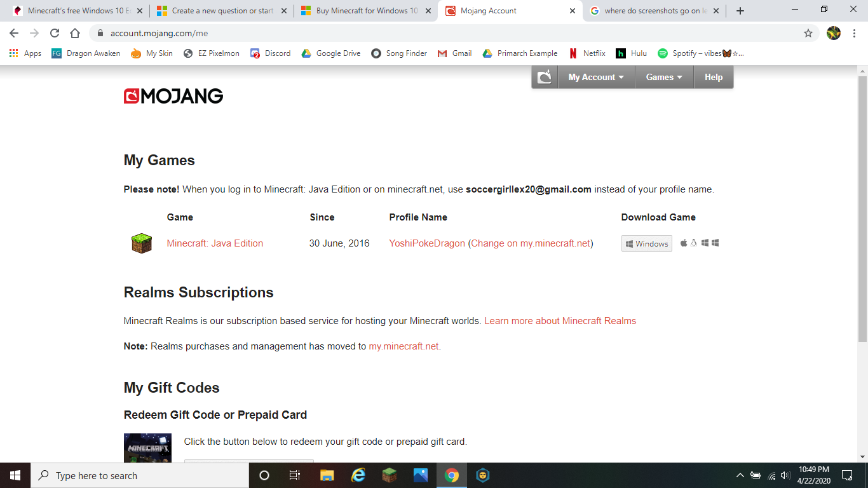Open a new browser tab
This screenshot has height=488, width=868.
click(740, 11)
